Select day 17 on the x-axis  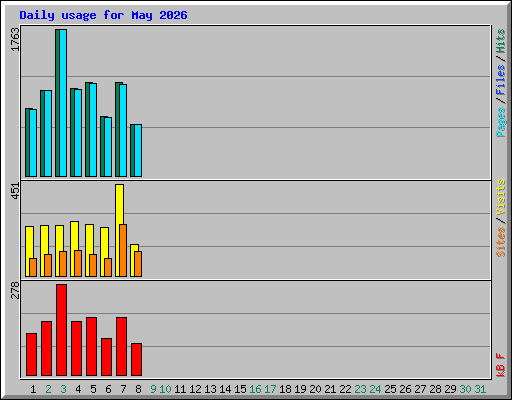pyautogui.click(x=270, y=389)
